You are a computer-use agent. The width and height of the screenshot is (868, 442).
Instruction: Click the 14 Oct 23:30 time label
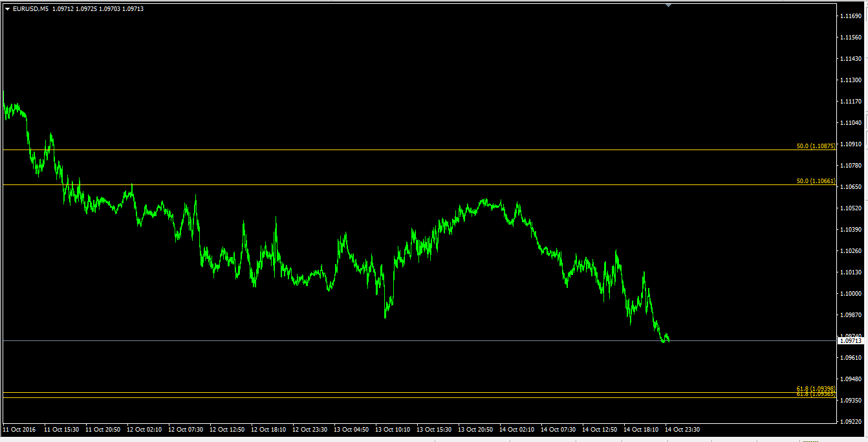tap(682, 429)
